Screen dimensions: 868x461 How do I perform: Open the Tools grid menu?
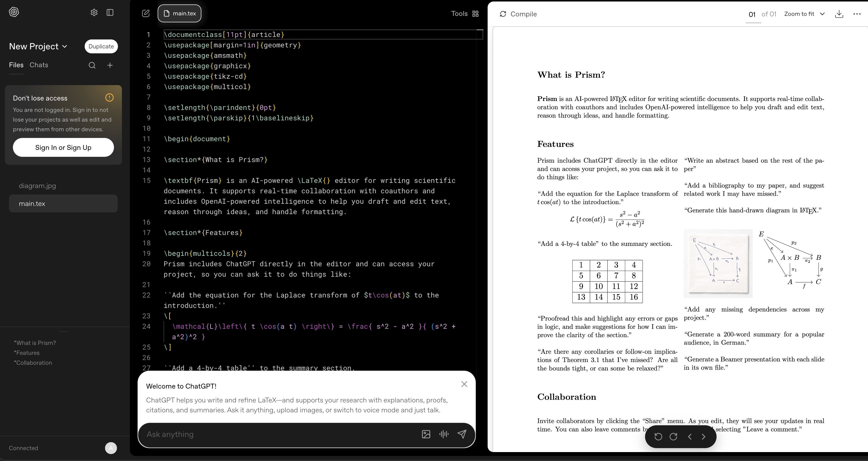[475, 13]
